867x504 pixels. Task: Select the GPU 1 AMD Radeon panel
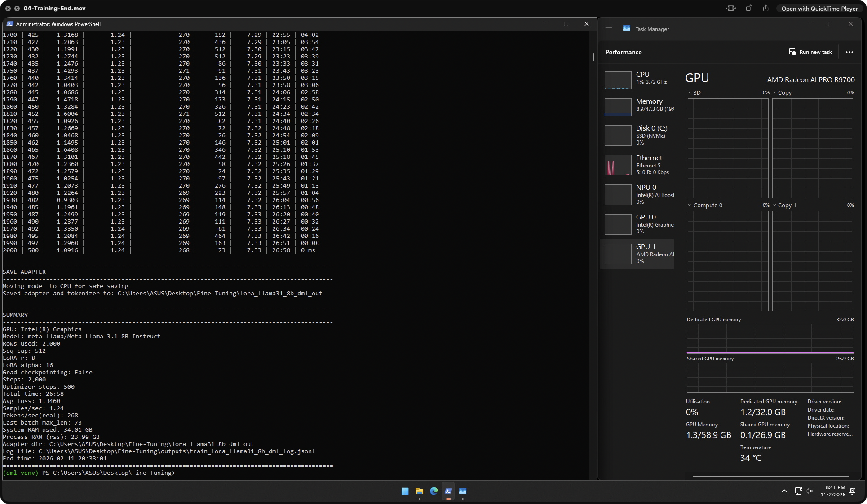(638, 254)
